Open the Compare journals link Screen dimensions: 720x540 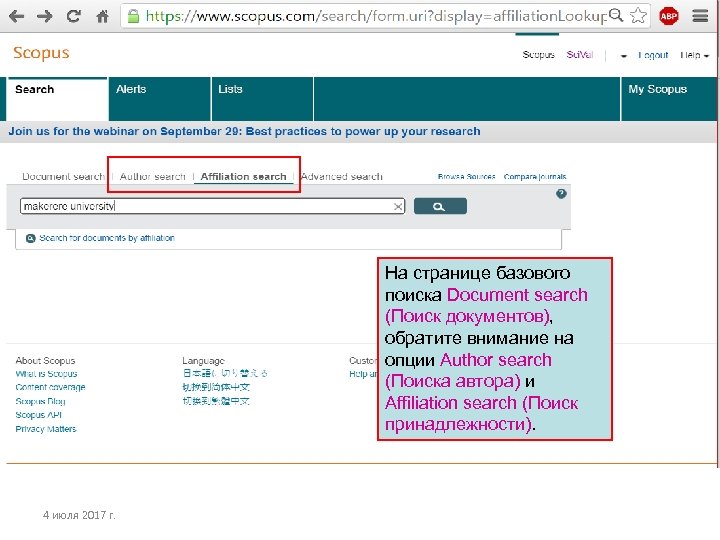pyautogui.click(x=534, y=176)
